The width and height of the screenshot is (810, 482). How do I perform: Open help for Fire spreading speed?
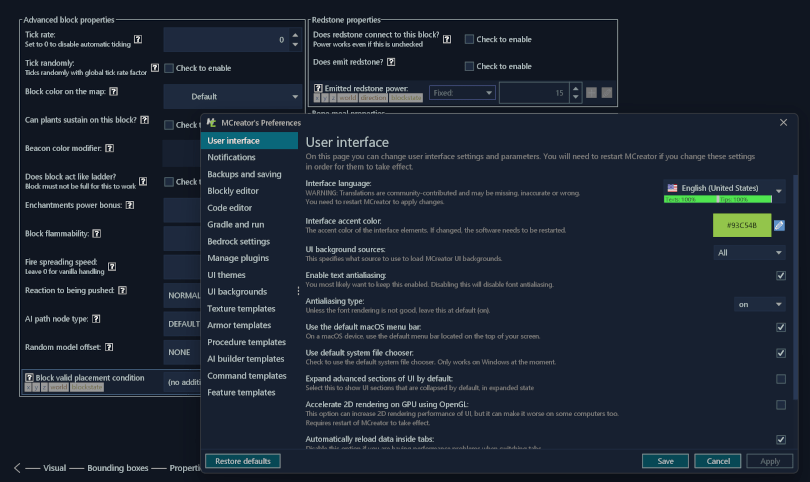[112, 267]
